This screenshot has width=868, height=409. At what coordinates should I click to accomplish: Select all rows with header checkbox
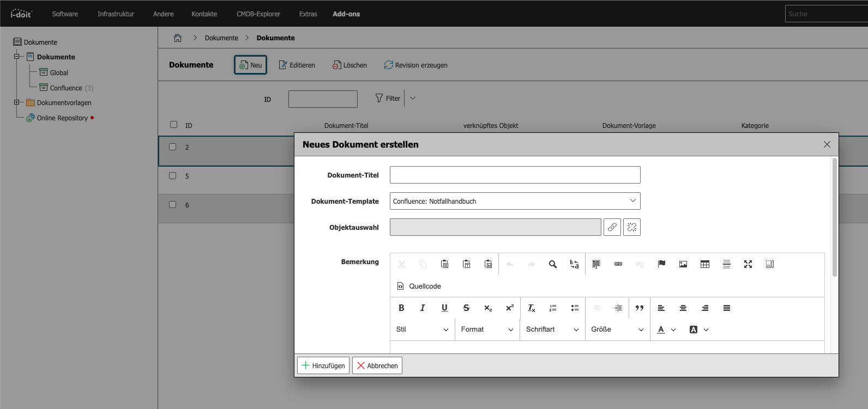(x=173, y=125)
